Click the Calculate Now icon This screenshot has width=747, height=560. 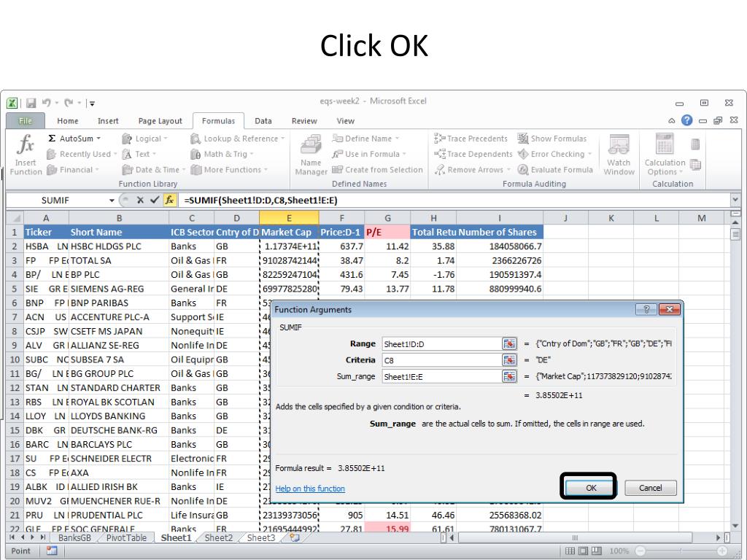click(x=695, y=144)
